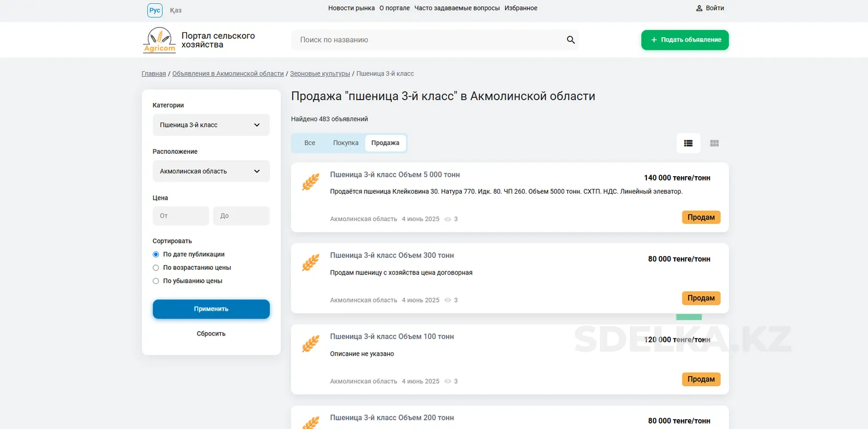The height and width of the screenshot is (429, 868).
Task: Open listing Пшеница 3-й класс Объем 200 тонн
Action: [392, 418]
